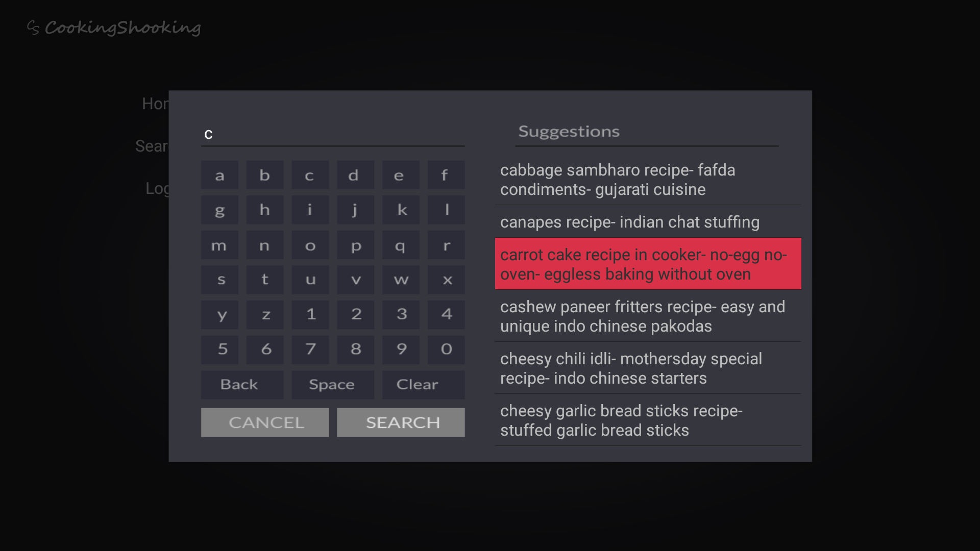Viewport: 980px width, 551px height.
Task: Insert a space with Space key
Action: (x=332, y=385)
